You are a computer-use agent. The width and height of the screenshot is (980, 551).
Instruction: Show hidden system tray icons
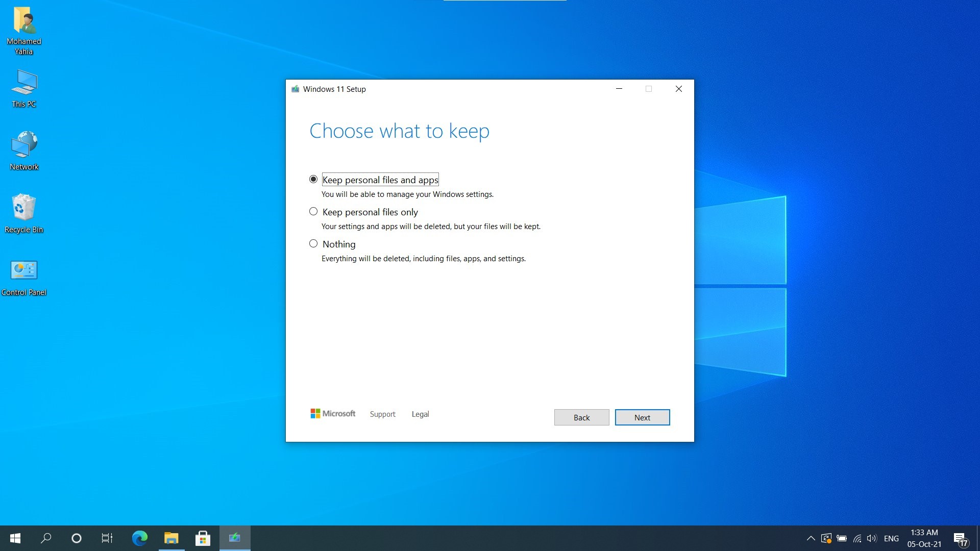click(811, 538)
